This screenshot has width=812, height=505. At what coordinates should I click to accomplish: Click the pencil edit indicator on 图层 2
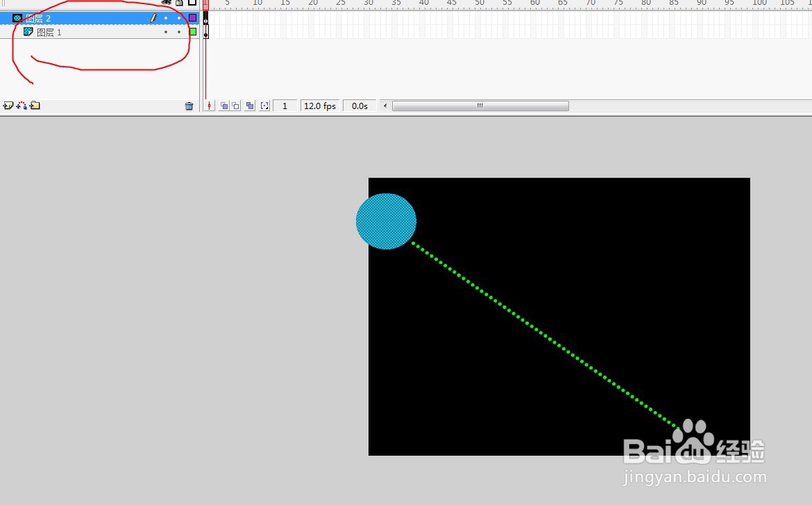(153, 18)
